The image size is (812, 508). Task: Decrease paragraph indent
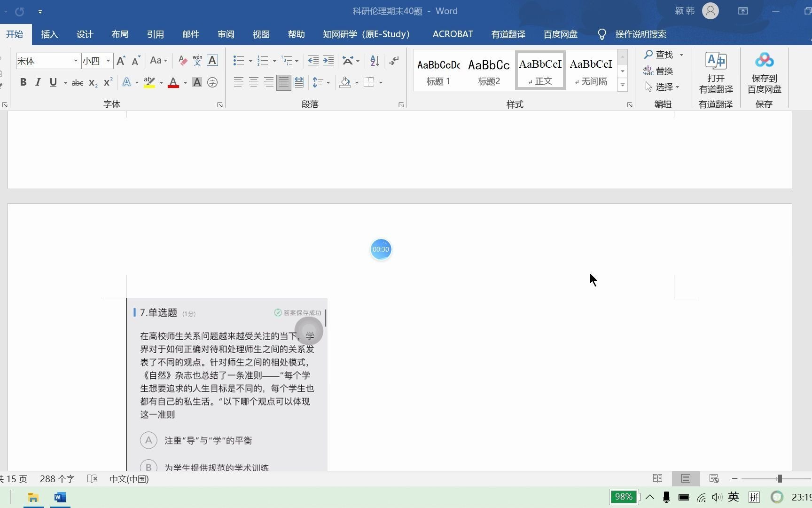(x=313, y=61)
